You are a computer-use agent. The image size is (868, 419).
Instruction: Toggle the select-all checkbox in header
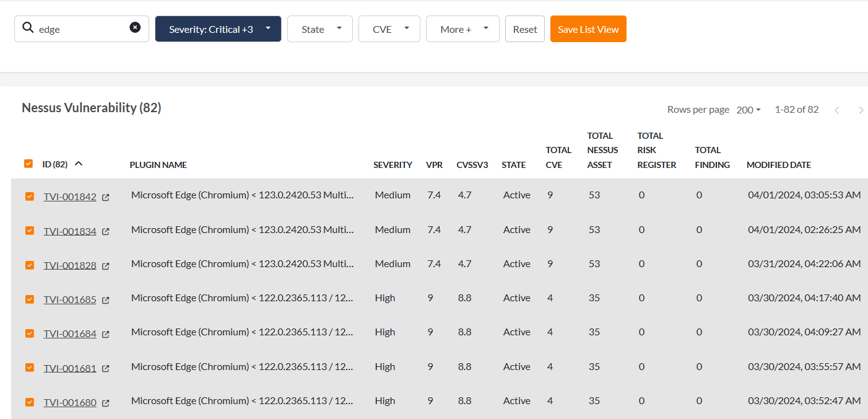28,164
